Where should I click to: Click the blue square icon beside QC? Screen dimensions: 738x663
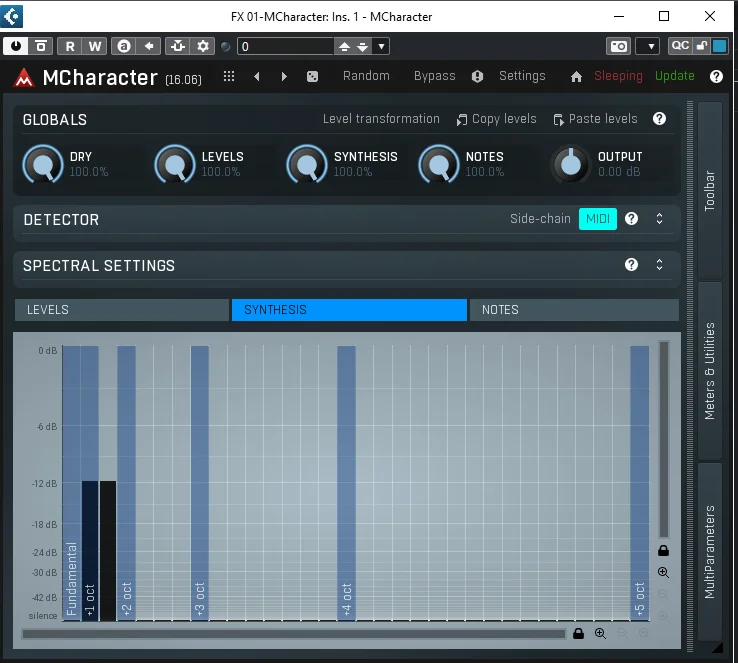point(719,46)
